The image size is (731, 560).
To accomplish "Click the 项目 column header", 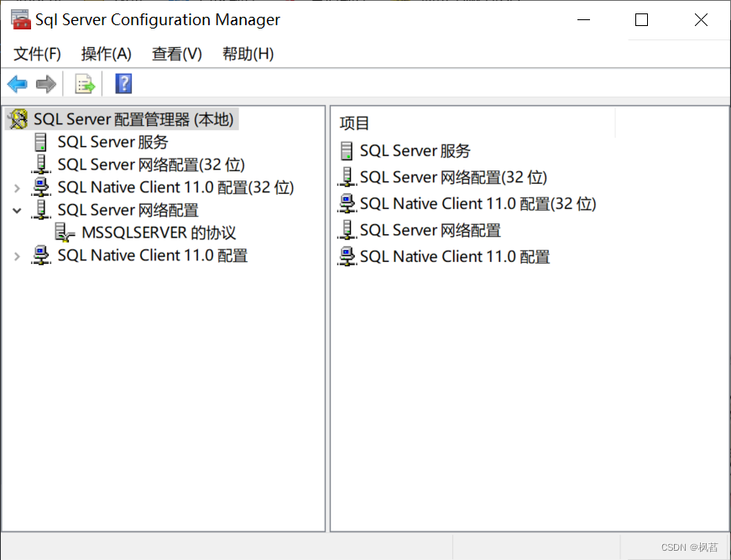I will point(354,123).
